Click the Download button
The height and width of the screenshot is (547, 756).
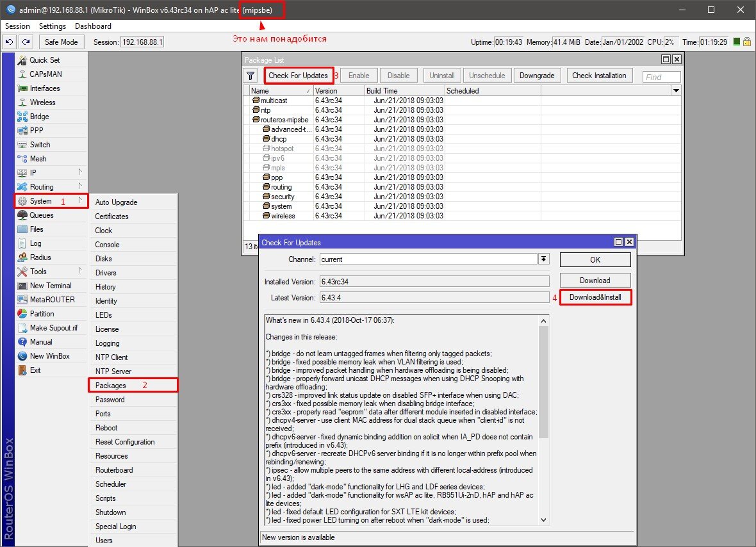(x=595, y=281)
